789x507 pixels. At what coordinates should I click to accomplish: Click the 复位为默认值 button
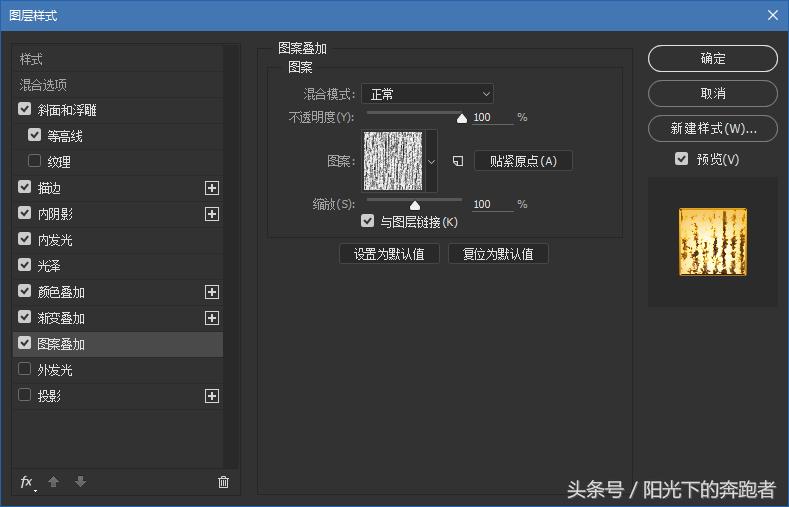498,254
